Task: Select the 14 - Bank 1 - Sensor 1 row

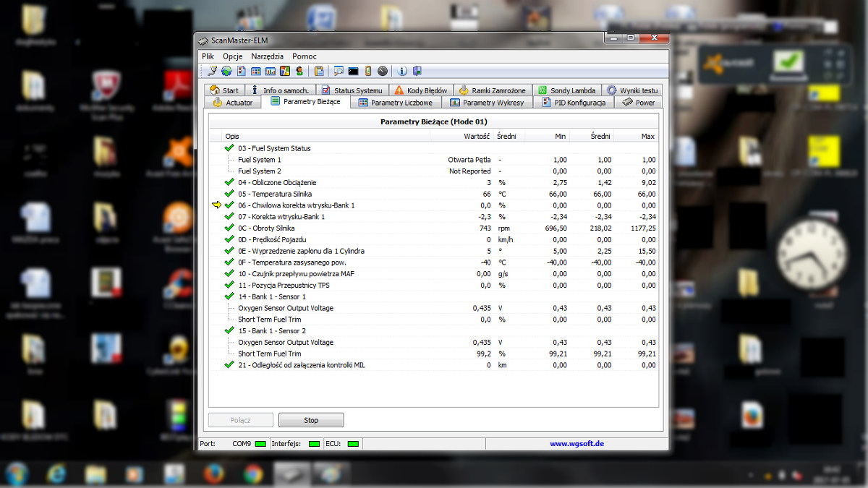Action: pyautogui.click(x=272, y=296)
